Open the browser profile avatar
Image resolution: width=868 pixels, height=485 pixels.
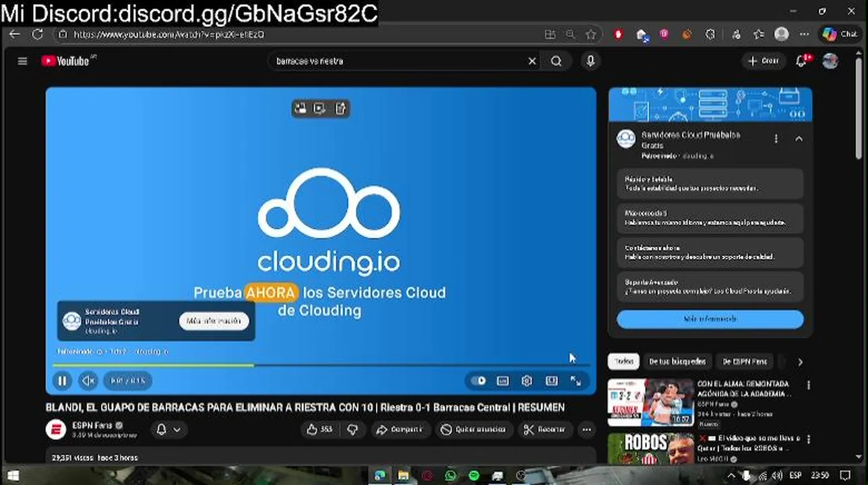(x=782, y=34)
